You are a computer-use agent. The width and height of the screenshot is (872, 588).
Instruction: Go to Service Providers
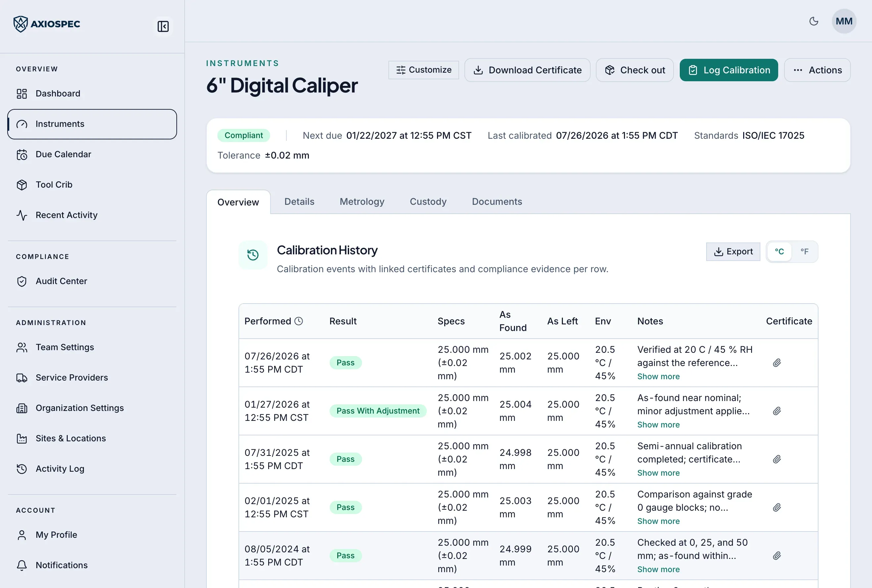[x=92, y=378]
